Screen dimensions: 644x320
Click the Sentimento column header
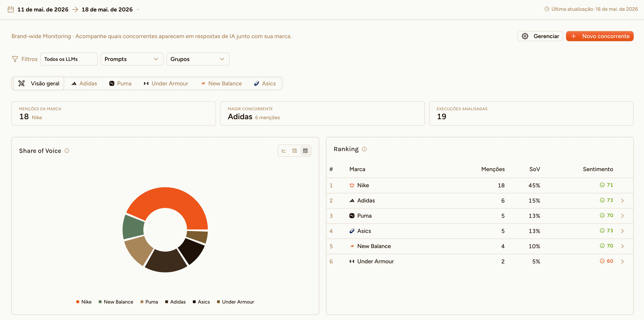(598, 169)
